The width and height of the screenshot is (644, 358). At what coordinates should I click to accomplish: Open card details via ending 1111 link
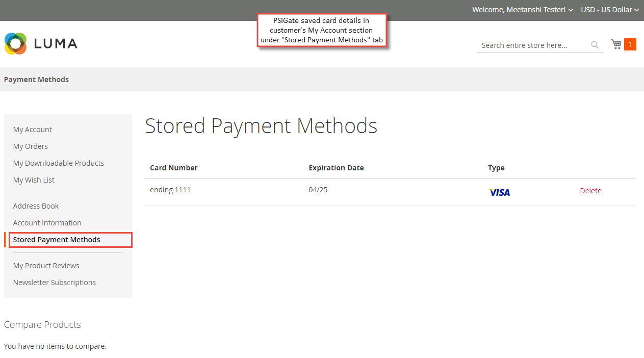[170, 189]
